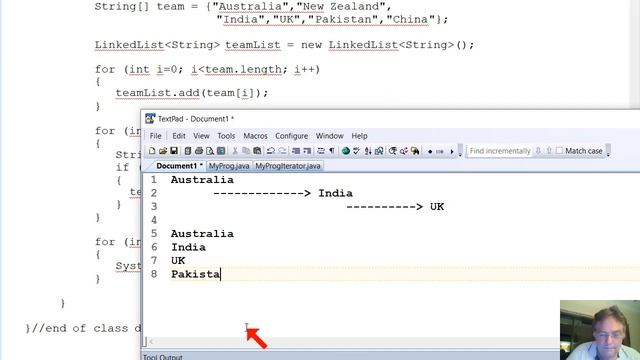Click 'India' on line 6
The width and height of the screenshot is (640, 360).
[x=188, y=247]
